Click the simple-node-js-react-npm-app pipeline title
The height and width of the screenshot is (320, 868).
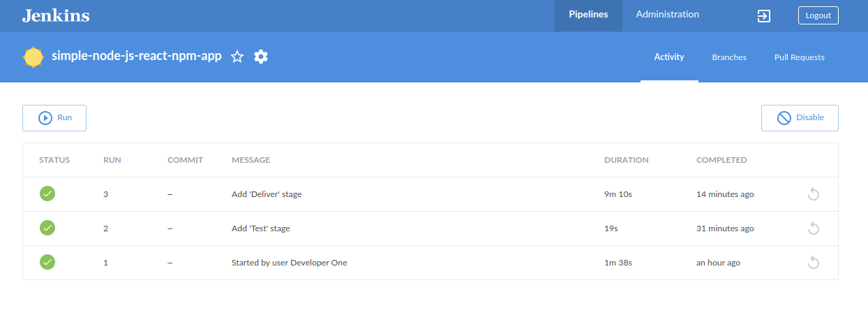137,57
